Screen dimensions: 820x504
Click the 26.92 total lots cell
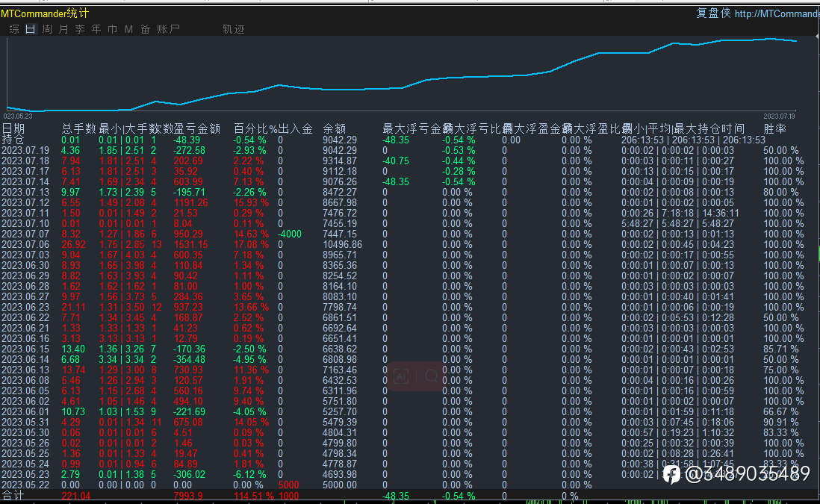coord(73,245)
